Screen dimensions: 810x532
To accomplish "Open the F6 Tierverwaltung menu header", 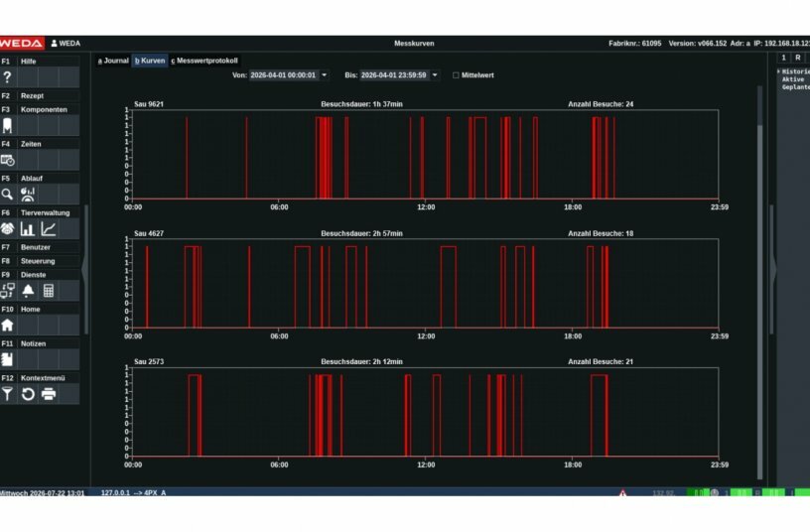I will (x=40, y=212).
